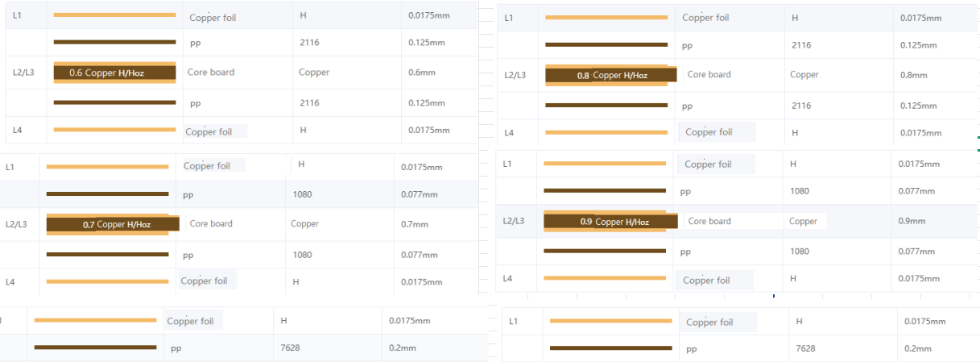980x362 pixels.
Task: Select the Copper cell next to 0.9mm
Action: coord(803,221)
